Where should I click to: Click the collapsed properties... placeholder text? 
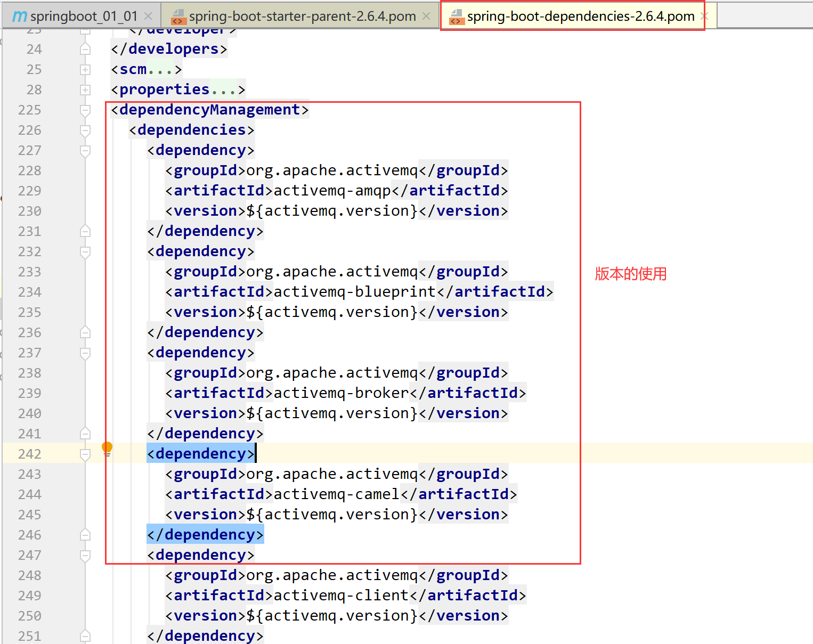tap(223, 89)
